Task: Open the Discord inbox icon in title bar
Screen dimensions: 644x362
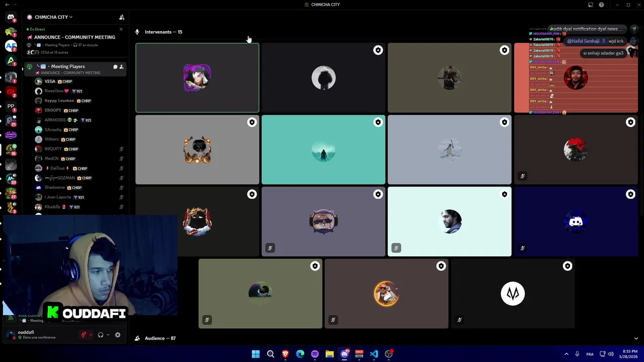Action: click(x=591, y=5)
